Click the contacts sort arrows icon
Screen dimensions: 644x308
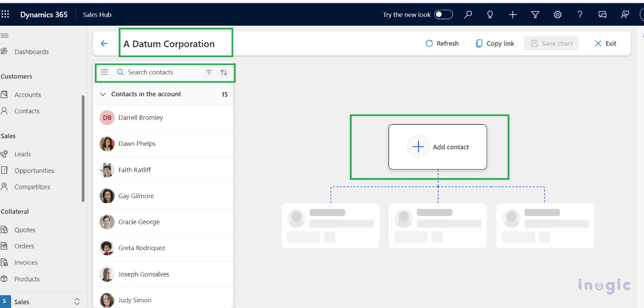click(224, 72)
